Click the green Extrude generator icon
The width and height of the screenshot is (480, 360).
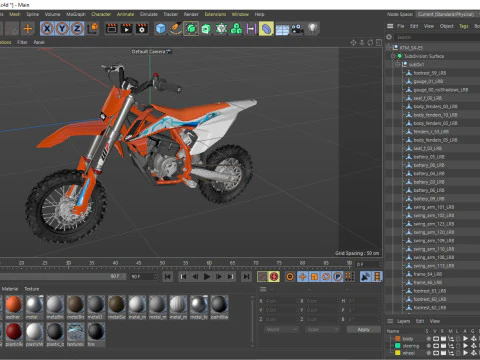pyautogui.click(x=206, y=29)
